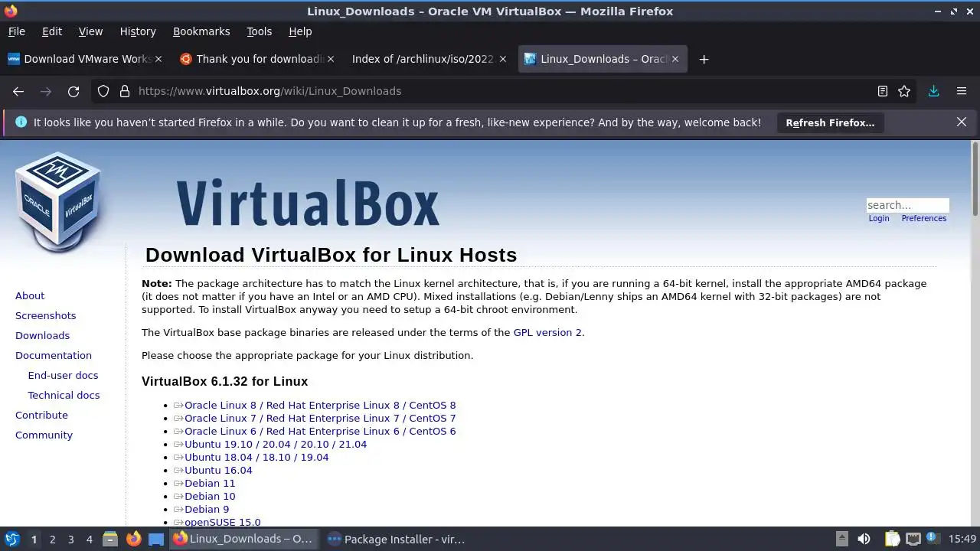Viewport: 980px width, 551px height.
Task: Close the Index of /archlinux/iso tab
Action: [503, 59]
